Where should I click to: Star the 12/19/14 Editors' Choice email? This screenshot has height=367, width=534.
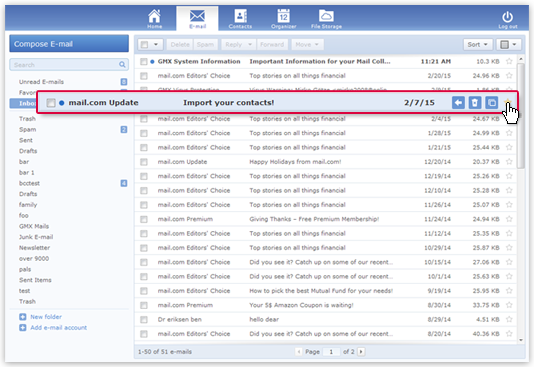pos(509,176)
